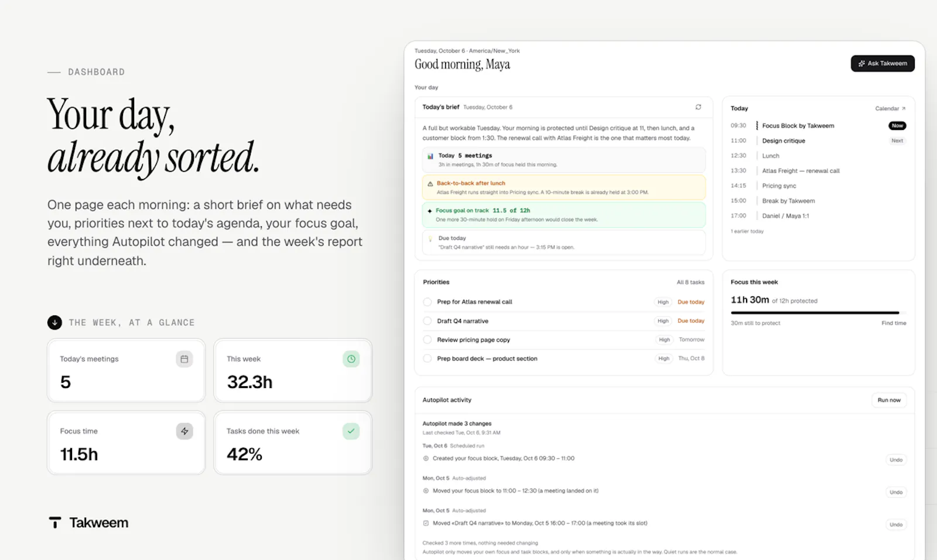
Task: Click the Ask Takweem button
Action: 883,63
